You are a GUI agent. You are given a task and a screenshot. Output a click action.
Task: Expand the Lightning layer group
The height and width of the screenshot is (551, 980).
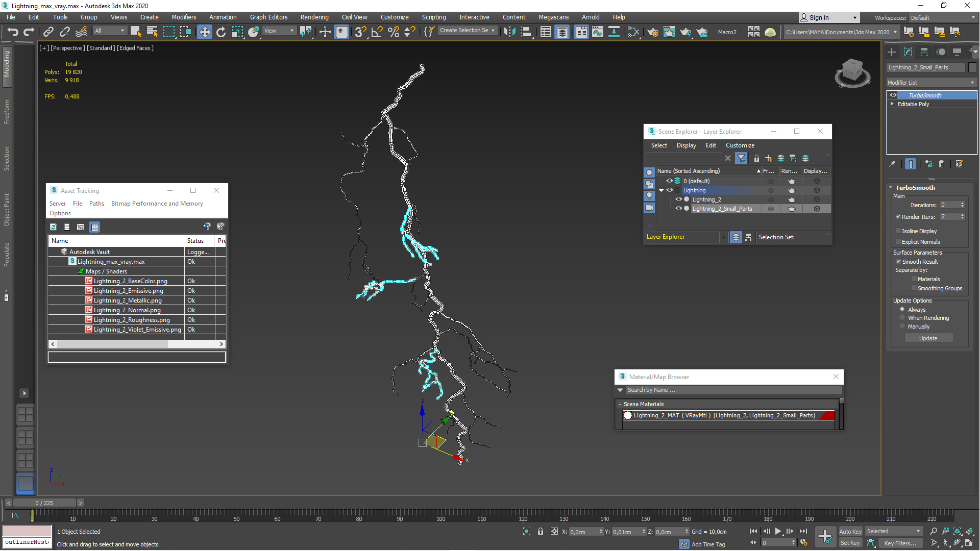(x=661, y=190)
